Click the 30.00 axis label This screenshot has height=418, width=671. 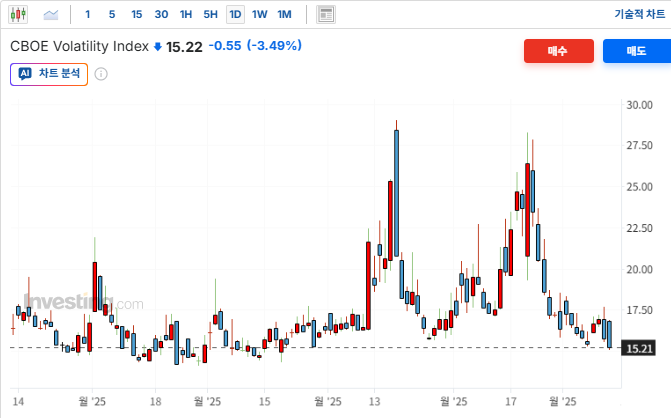pyautogui.click(x=639, y=105)
